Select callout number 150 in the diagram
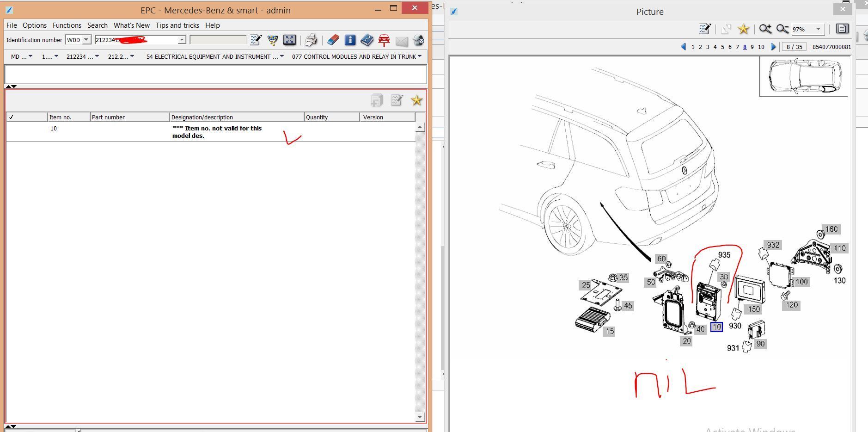Image resolution: width=868 pixels, height=432 pixels. [754, 309]
